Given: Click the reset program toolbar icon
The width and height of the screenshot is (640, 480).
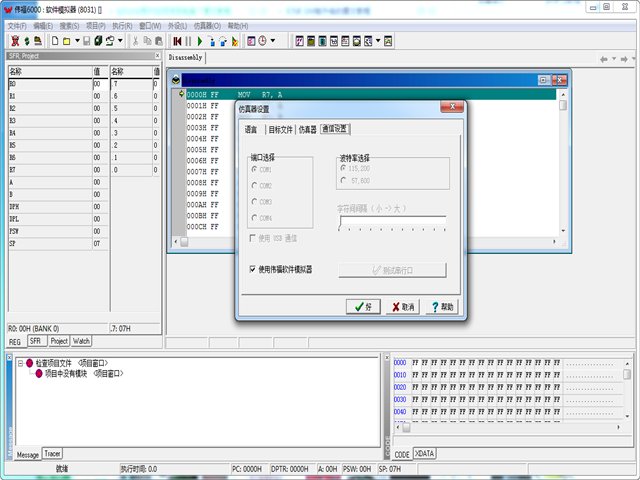Looking at the screenshot, I should (x=177, y=41).
